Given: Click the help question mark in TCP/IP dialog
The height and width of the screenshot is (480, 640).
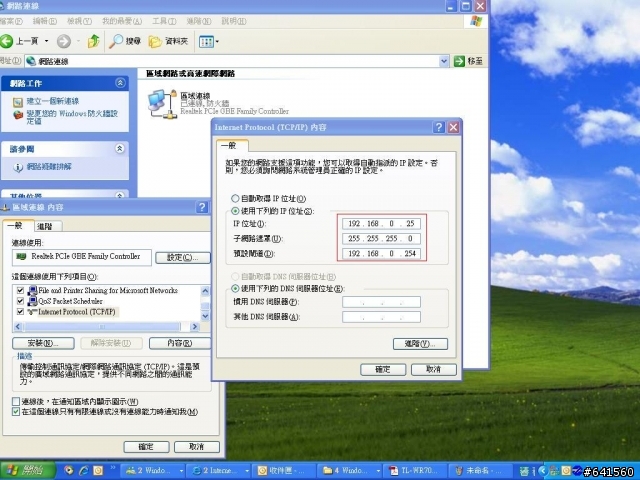Looking at the screenshot, I should 438,127.
